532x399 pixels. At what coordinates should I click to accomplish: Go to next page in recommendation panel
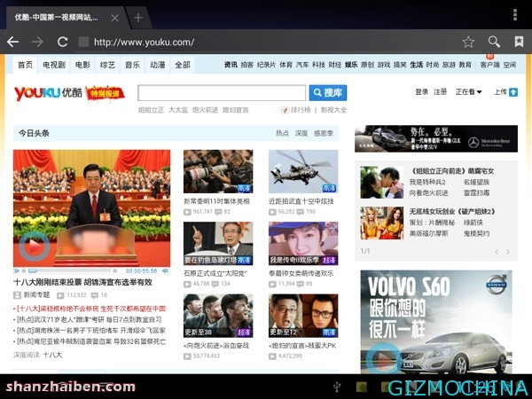pos(507,252)
